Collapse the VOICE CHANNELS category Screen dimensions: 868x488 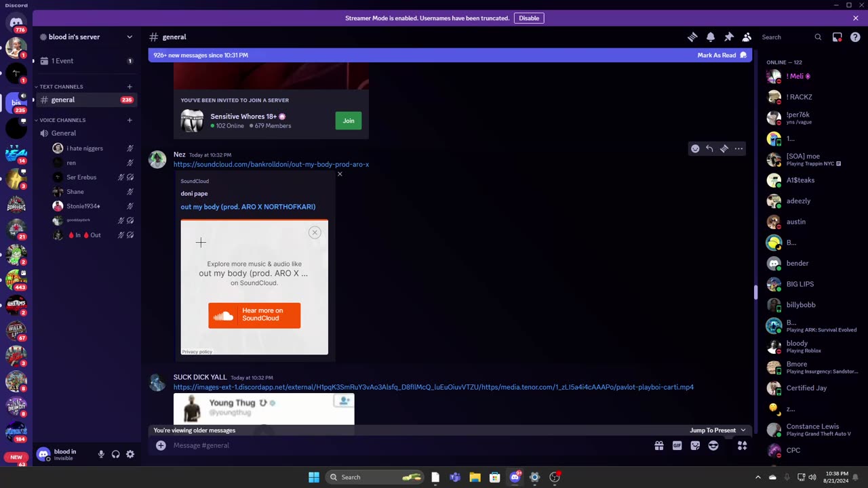click(62, 120)
